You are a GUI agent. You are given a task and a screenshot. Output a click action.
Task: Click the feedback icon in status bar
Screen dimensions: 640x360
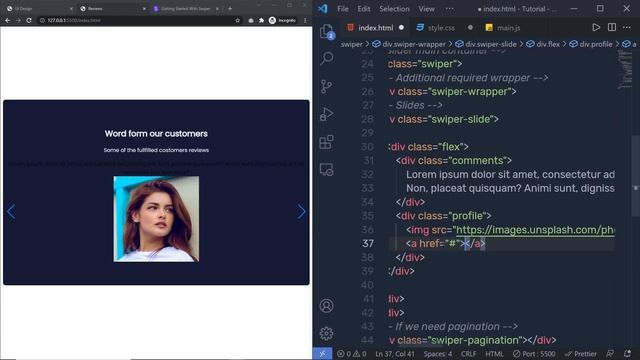610,353
